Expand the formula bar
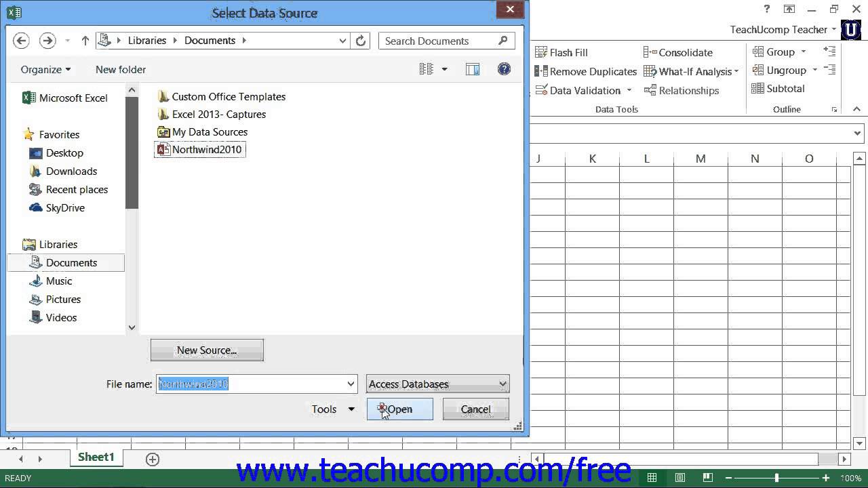 click(858, 134)
